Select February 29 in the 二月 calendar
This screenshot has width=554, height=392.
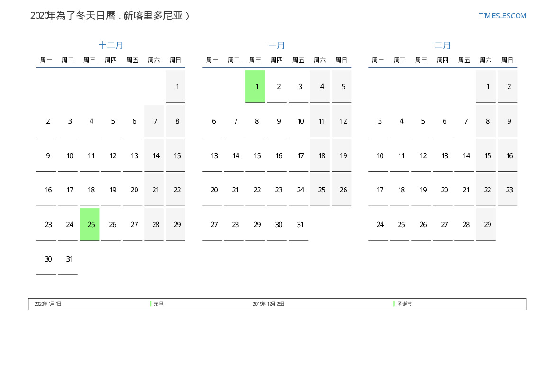pyautogui.click(x=487, y=225)
